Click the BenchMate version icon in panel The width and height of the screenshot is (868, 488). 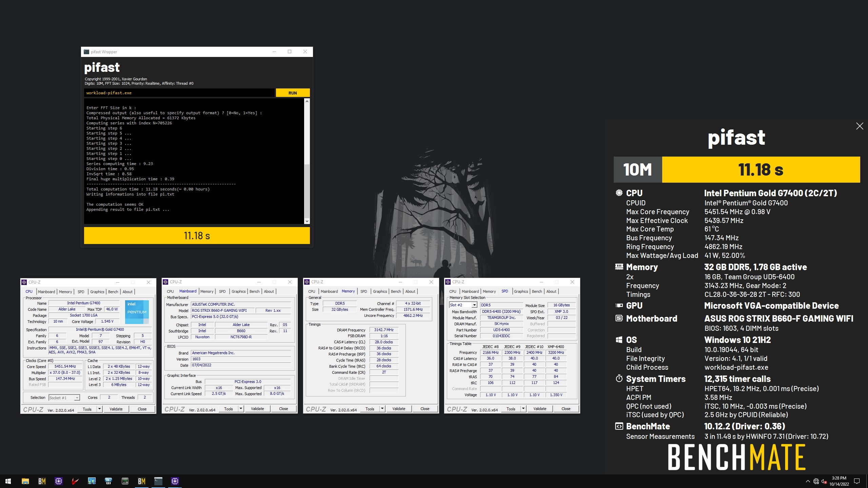(619, 426)
